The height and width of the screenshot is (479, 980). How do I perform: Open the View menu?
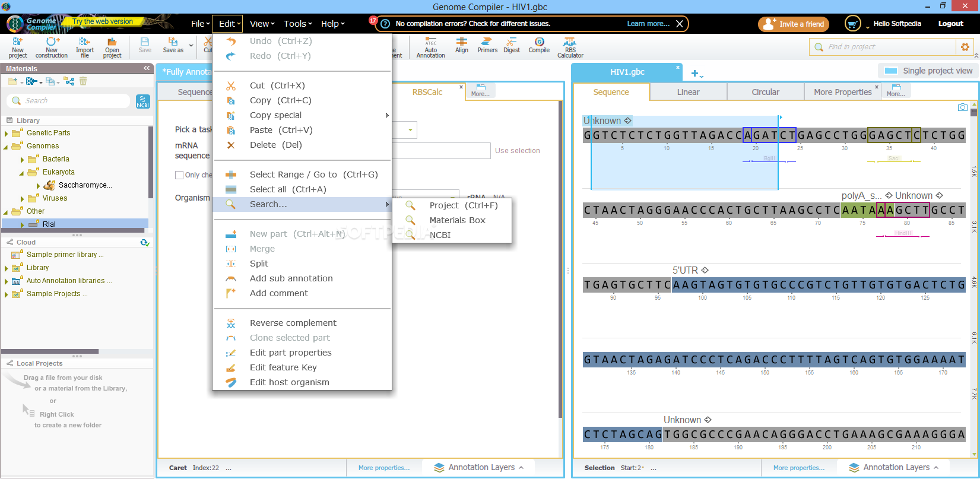point(262,24)
